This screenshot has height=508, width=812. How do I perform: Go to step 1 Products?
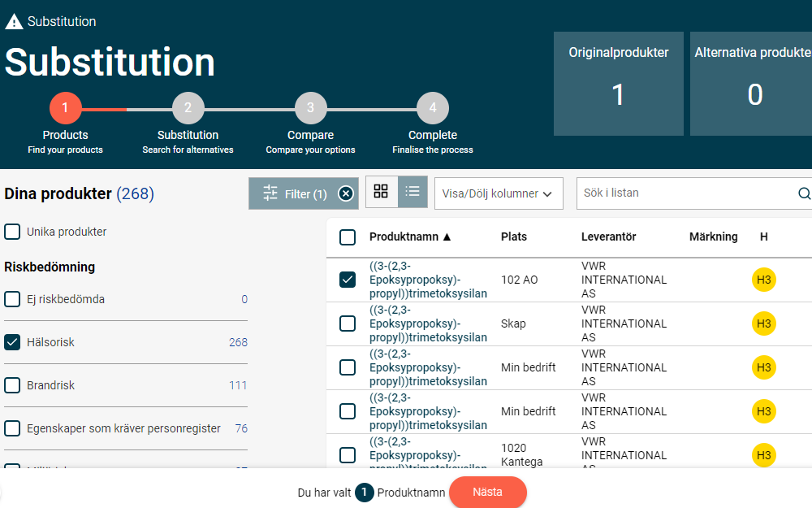click(65, 108)
